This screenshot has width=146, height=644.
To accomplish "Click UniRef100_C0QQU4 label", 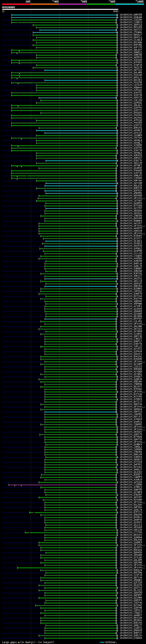I will pos(131,638).
